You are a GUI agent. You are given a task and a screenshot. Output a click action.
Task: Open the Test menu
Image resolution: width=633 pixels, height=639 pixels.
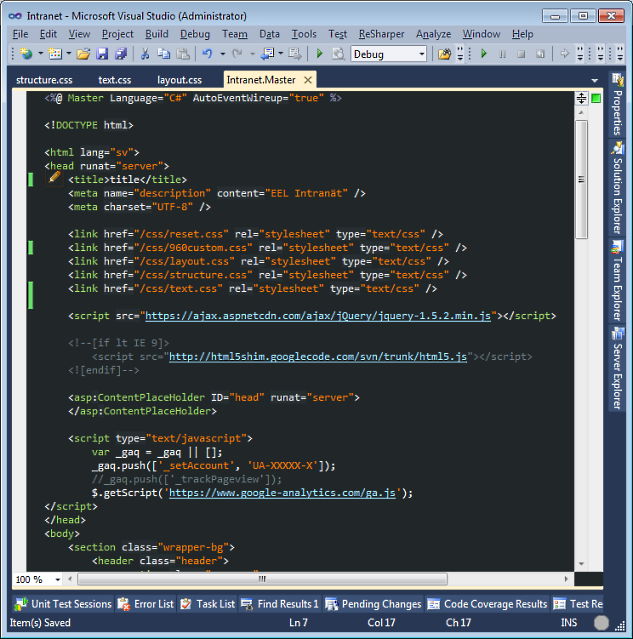coord(337,34)
